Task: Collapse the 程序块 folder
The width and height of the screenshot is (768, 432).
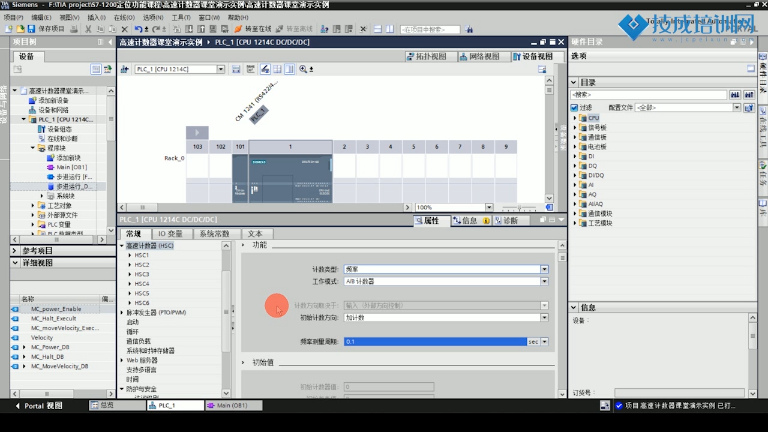Action: (x=33, y=148)
